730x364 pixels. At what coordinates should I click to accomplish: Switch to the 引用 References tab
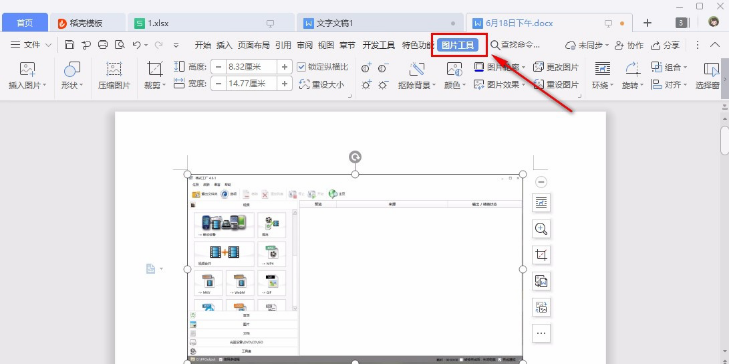pos(283,45)
